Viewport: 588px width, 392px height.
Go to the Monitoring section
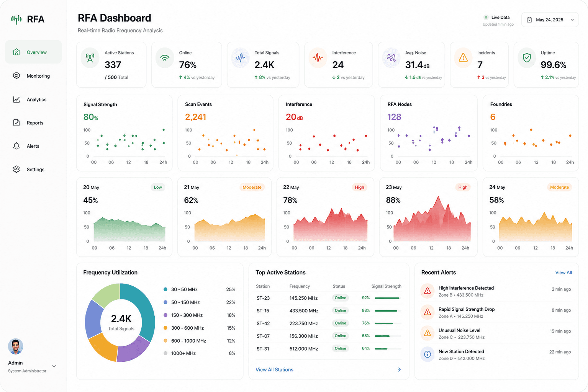click(x=33, y=76)
